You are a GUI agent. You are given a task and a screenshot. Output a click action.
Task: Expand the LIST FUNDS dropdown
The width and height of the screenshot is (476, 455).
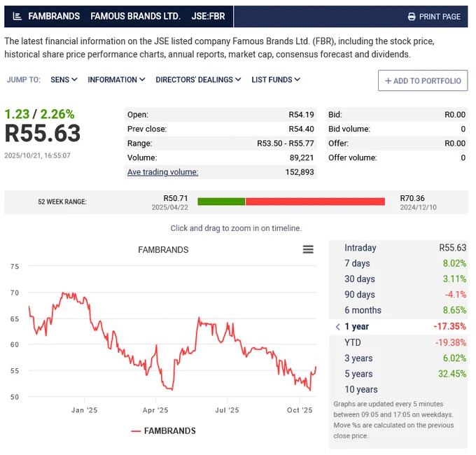click(276, 80)
